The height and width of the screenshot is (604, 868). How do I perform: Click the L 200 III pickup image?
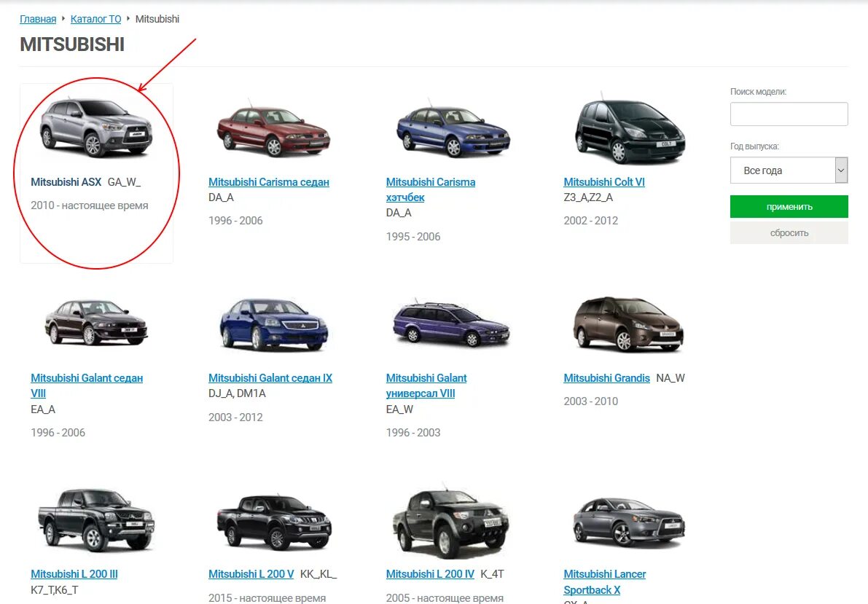pos(96,520)
